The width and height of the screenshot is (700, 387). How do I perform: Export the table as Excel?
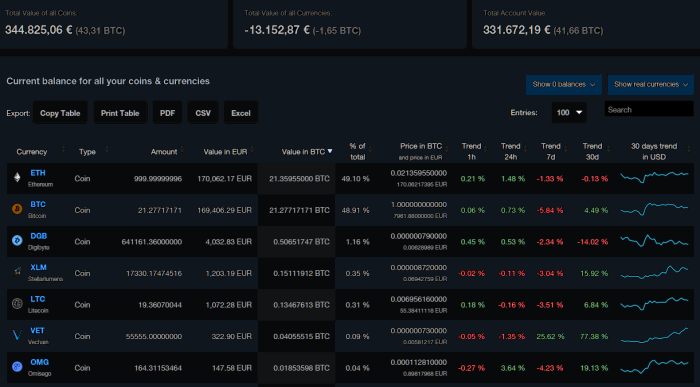[x=241, y=113]
